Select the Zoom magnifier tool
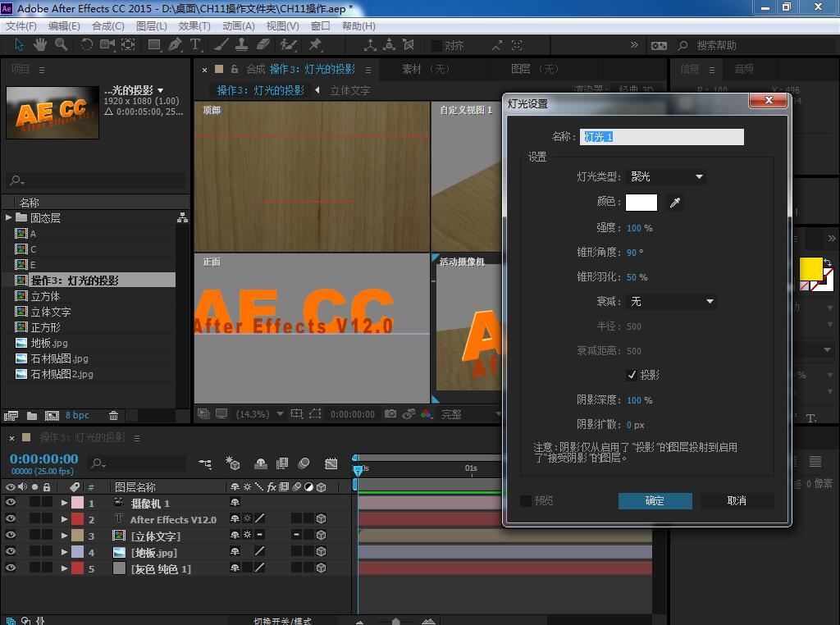Screen dimensions: 840x625 [x=61, y=45]
